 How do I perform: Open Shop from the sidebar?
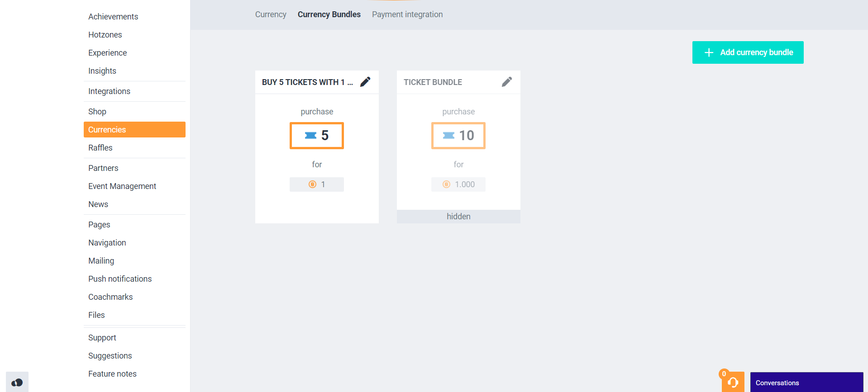point(97,112)
